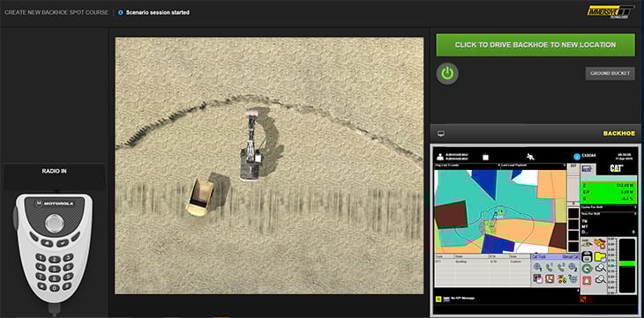The width and height of the screenshot is (644, 318).
Task: Click the yellow dump truck in simulation view
Action: (200, 196)
